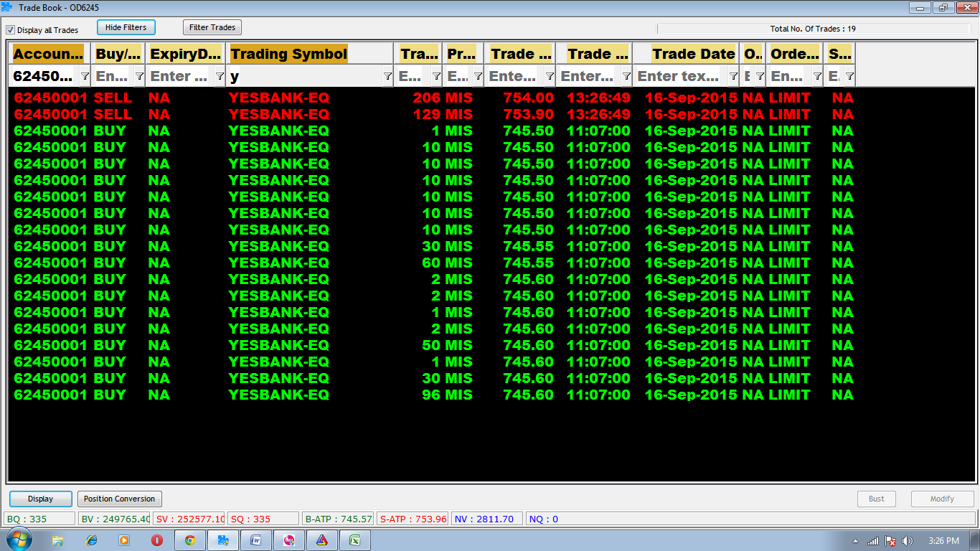Click BV 249765.40 status entry
The height and width of the screenshot is (551, 980).
(x=115, y=519)
